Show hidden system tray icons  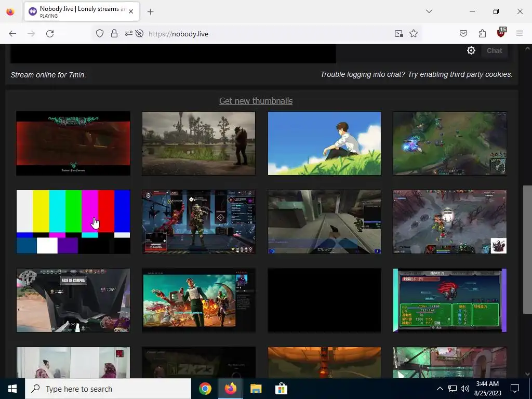pyautogui.click(x=440, y=389)
